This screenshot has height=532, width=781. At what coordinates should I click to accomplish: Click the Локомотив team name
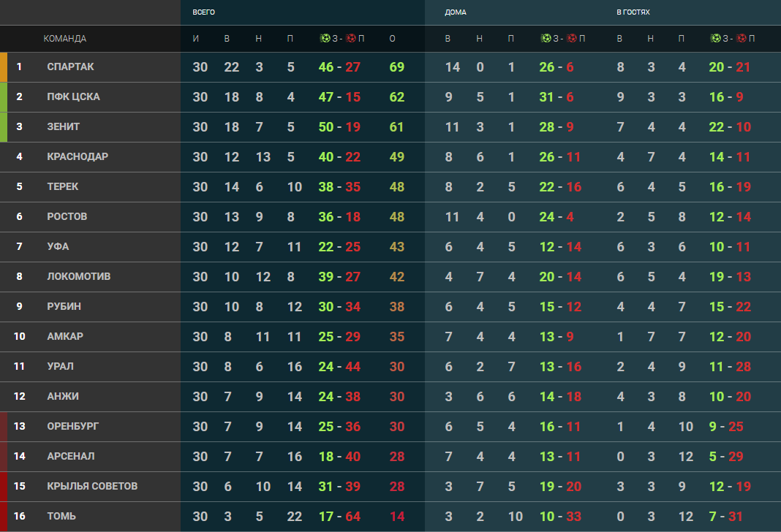tap(79, 276)
